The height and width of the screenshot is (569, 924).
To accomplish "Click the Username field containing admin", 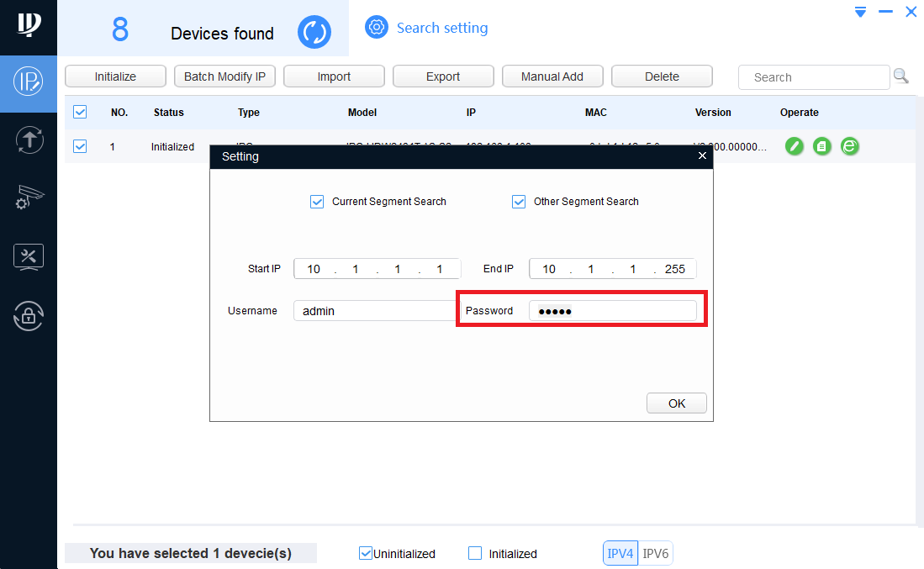I will pyautogui.click(x=375, y=310).
